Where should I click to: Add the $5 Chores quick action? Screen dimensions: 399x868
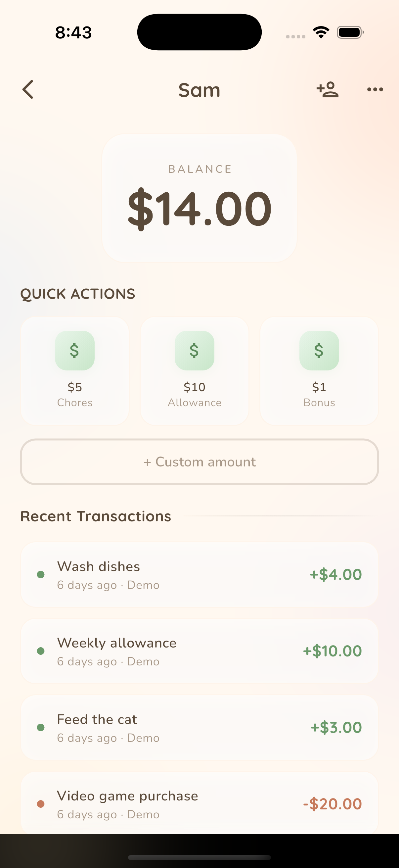pyautogui.click(x=75, y=394)
